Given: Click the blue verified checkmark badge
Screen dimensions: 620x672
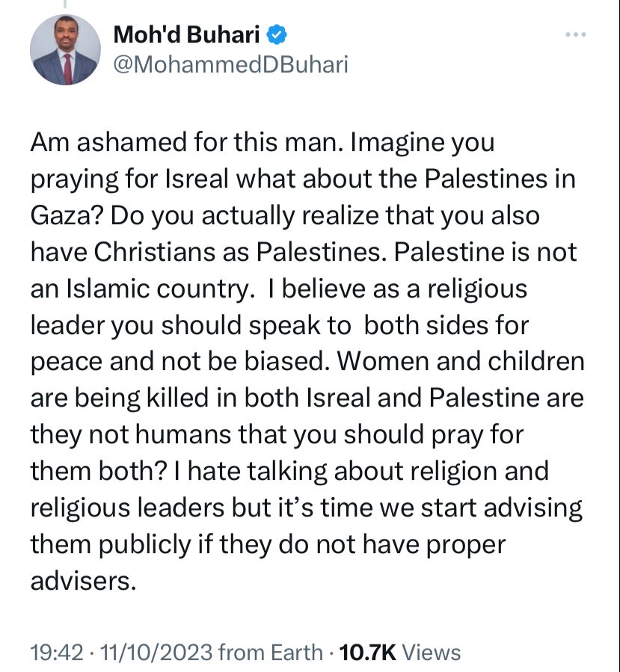Looking at the screenshot, I should (277, 34).
